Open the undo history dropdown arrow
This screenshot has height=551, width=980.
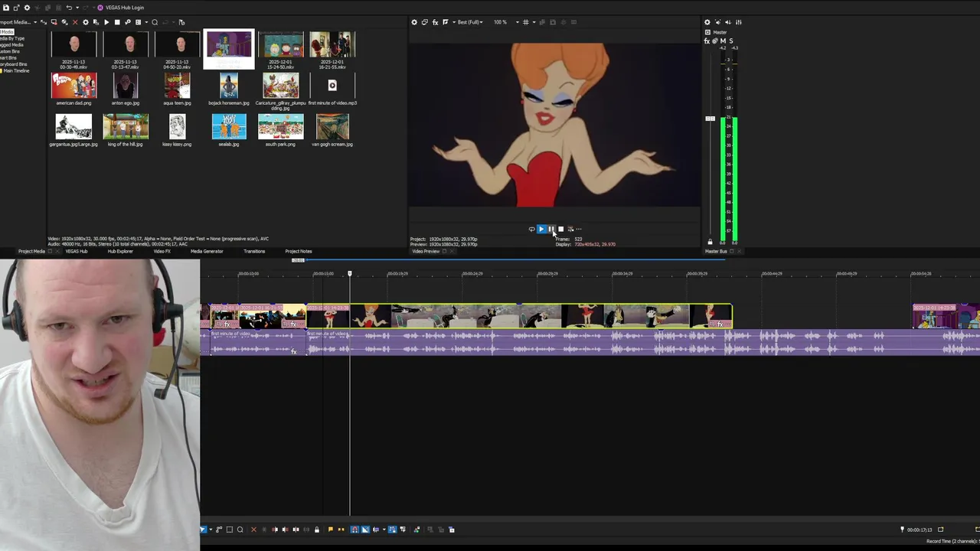pos(77,8)
